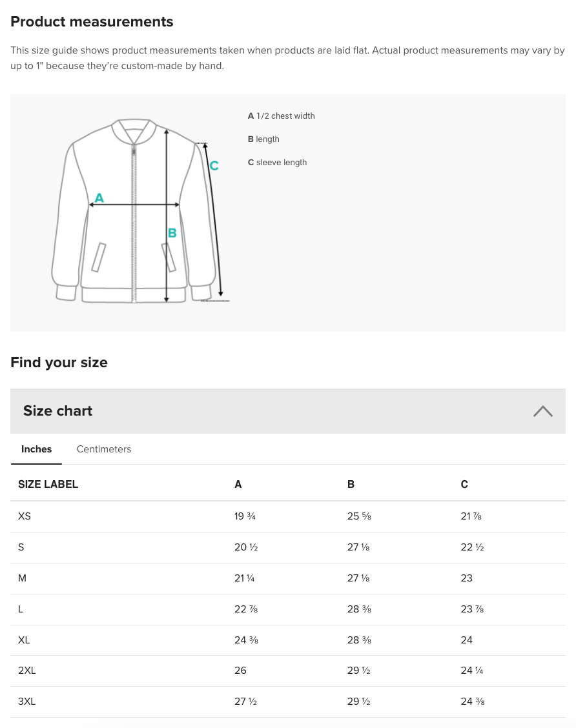Screen dimensions: 576x728
Task: Select the M size row
Action: click(x=22, y=578)
